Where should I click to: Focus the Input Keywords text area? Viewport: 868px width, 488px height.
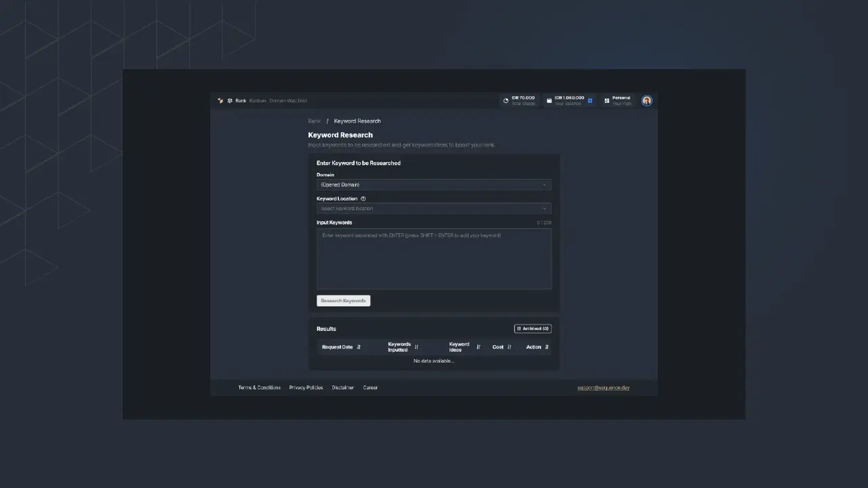433,259
